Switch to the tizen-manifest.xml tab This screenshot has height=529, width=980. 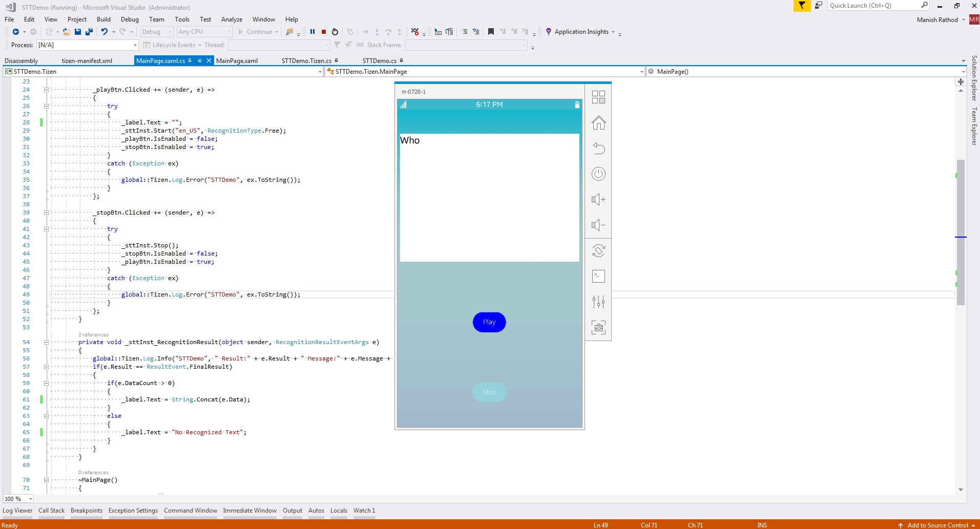(87, 61)
